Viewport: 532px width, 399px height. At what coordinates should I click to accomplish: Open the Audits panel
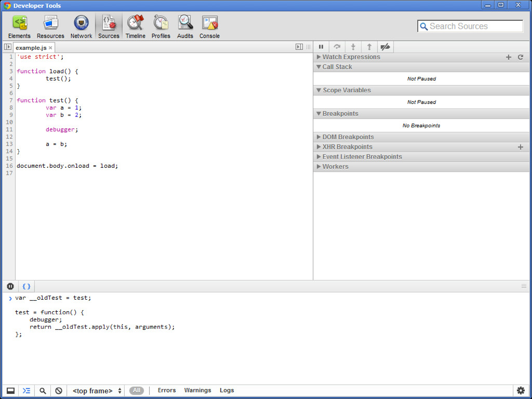point(185,27)
